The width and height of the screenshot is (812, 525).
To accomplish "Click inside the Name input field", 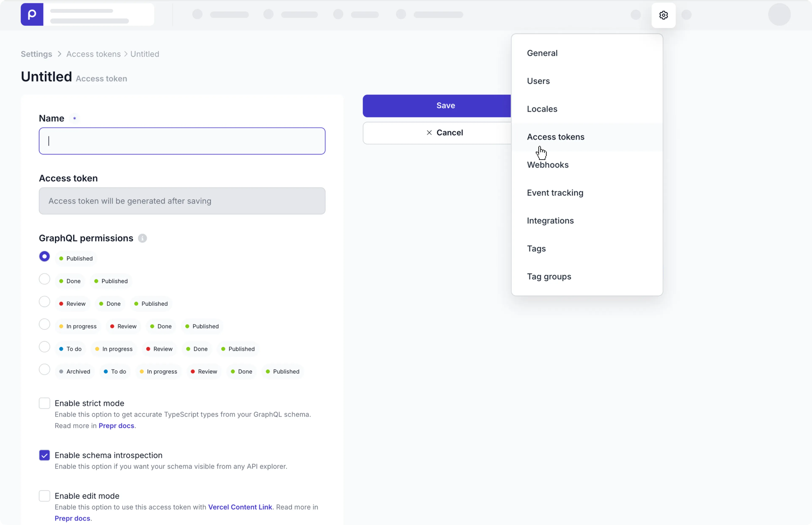I will 182,141.
